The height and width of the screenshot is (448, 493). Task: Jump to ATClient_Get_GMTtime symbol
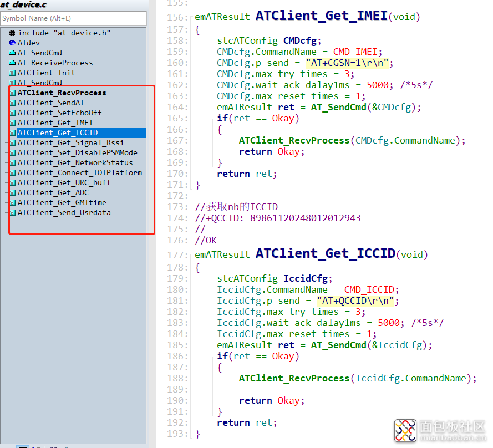pyautogui.click(x=62, y=203)
